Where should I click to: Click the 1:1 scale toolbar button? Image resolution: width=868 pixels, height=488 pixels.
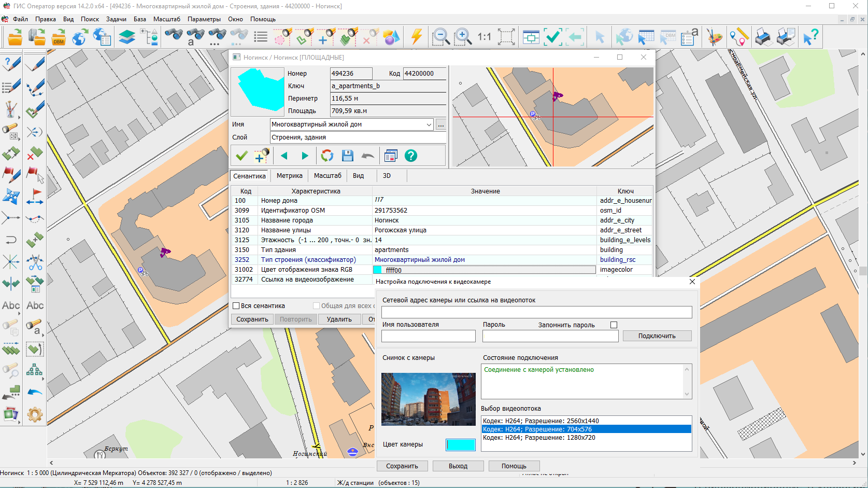484,37
